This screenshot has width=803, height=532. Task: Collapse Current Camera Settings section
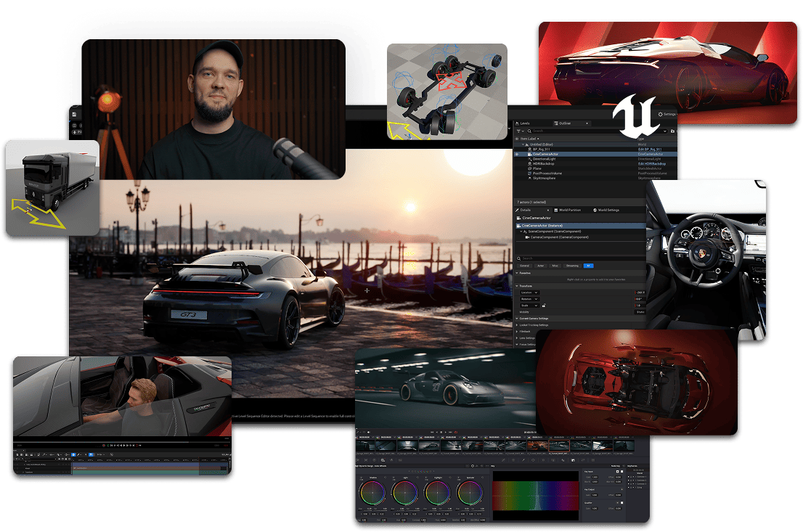[517, 319]
